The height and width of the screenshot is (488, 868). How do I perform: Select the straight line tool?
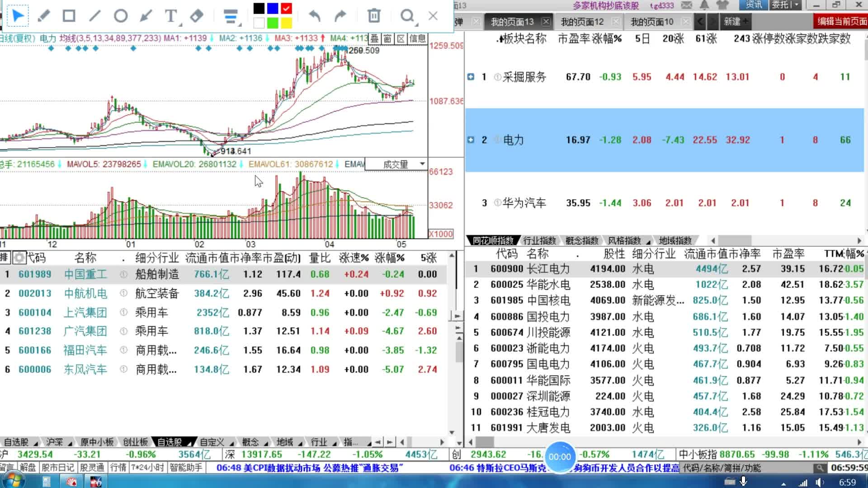pos(94,16)
